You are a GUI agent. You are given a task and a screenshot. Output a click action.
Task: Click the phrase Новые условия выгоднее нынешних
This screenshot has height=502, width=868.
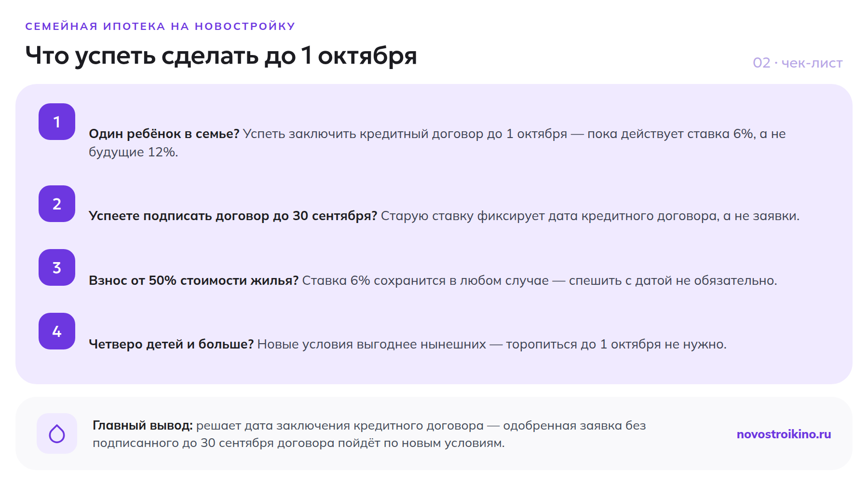click(x=372, y=344)
